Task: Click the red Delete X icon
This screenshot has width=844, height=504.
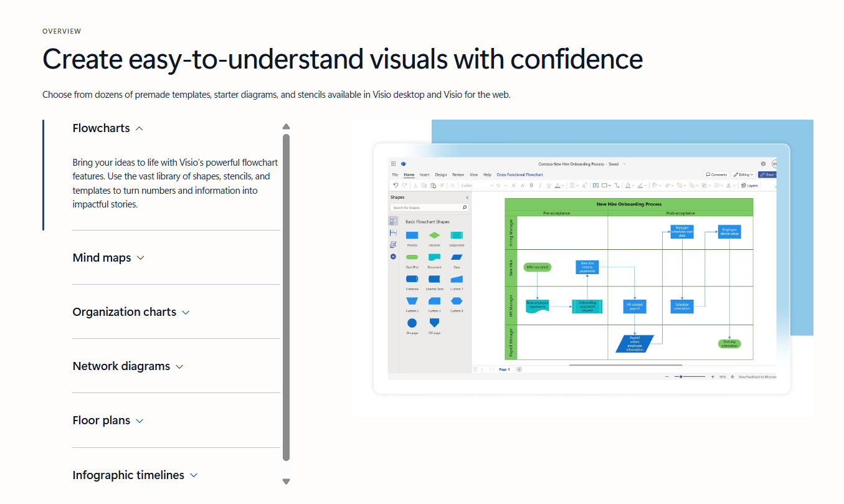Action: [453, 185]
